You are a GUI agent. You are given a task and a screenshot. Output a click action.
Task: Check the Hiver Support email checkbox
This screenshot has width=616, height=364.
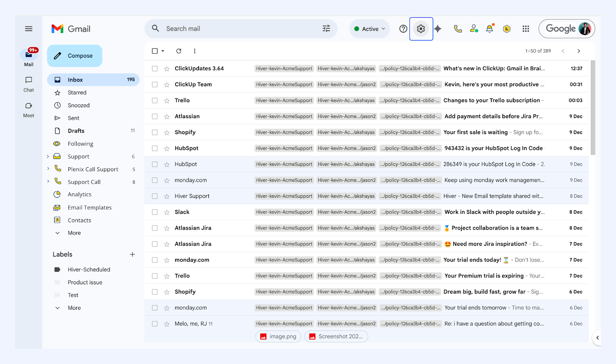click(x=155, y=196)
